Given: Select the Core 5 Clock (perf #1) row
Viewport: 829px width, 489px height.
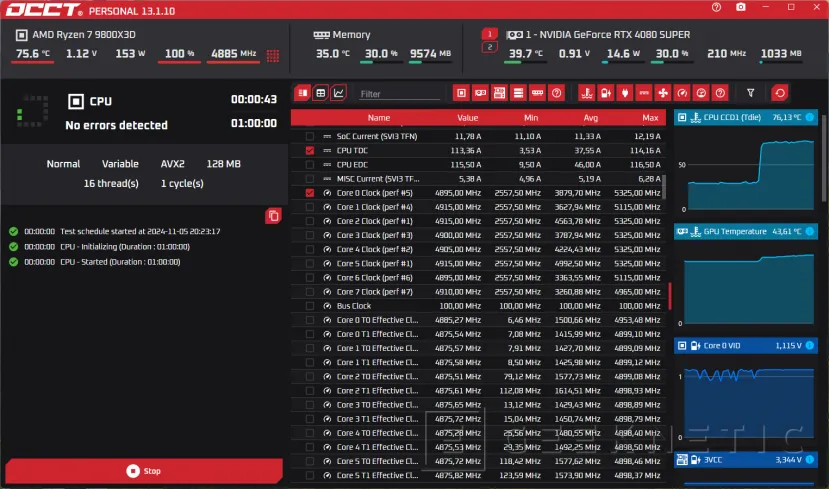Looking at the screenshot, I should pos(478,264).
